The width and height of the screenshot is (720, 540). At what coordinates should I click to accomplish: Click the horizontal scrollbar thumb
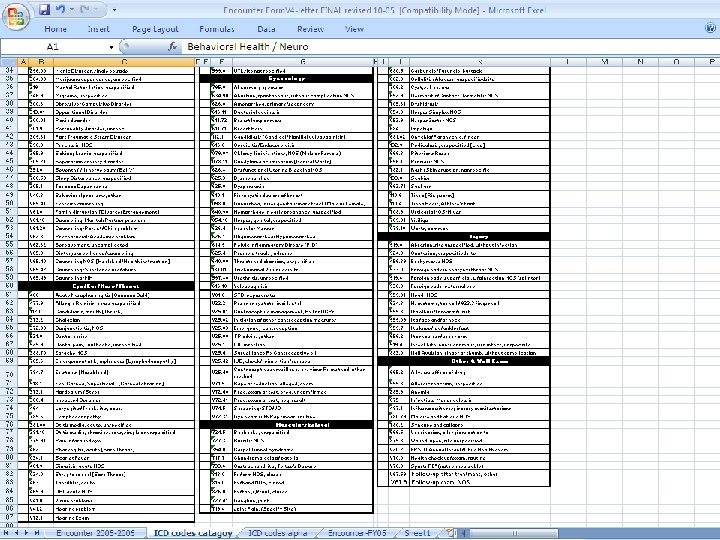[x=514, y=533]
